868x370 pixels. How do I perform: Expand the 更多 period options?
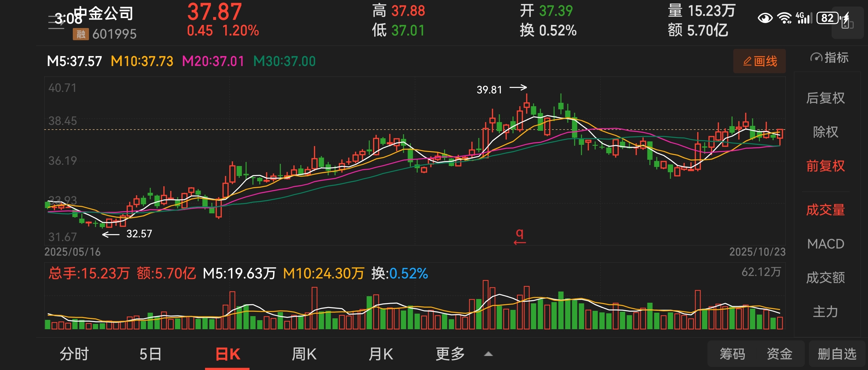tap(450, 354)
